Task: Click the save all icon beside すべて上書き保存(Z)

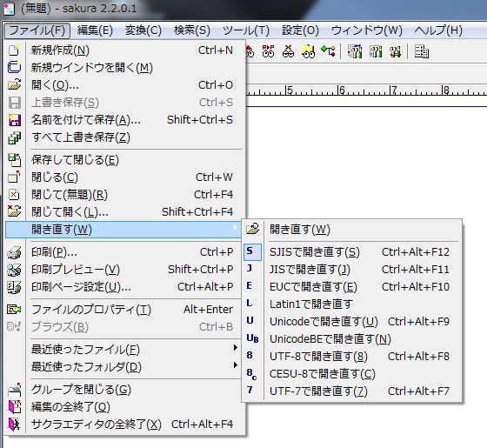Action: click(14, 137)
